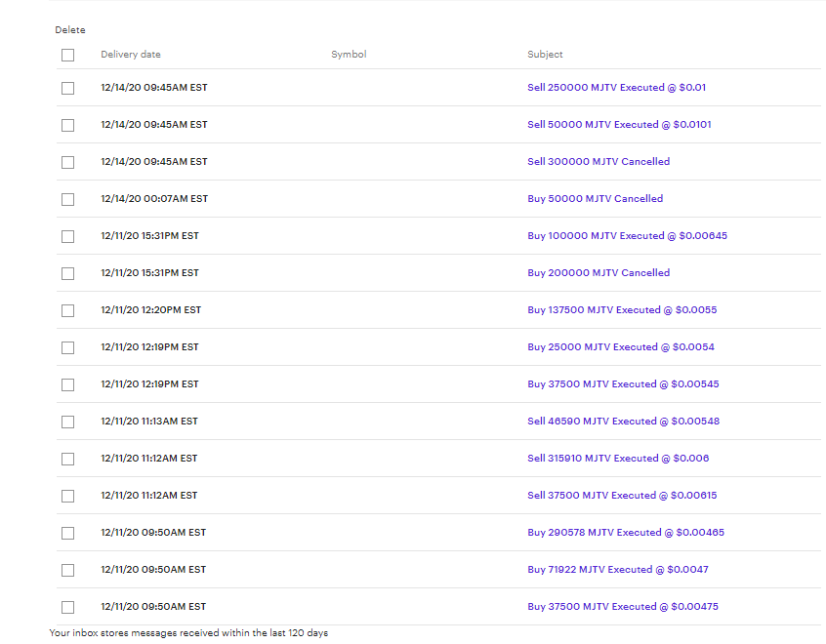Select checkbox beside Sell 50000 MJTV row
This screenshot has height=644, width=826.
pos(67,125)
